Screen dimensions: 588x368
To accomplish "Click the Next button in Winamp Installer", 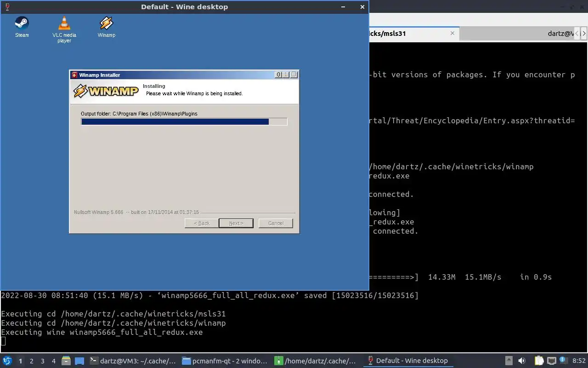I will coord(236,223).
